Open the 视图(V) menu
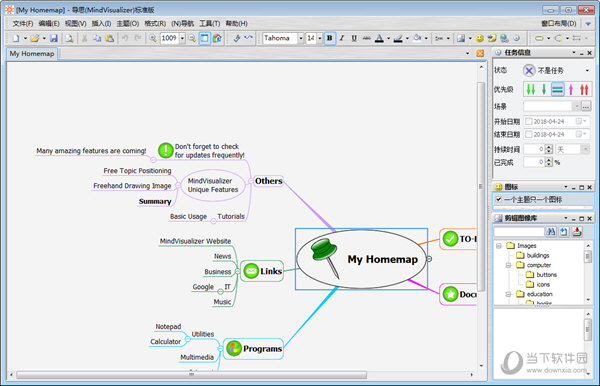Viewport: 600px width, 386px height. click(x=75, y=23)
